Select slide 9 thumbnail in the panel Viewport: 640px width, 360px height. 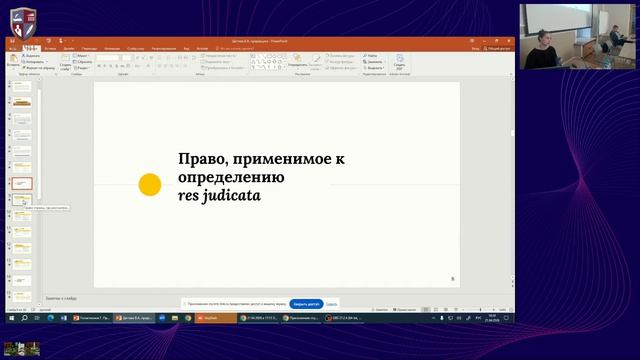22,200
